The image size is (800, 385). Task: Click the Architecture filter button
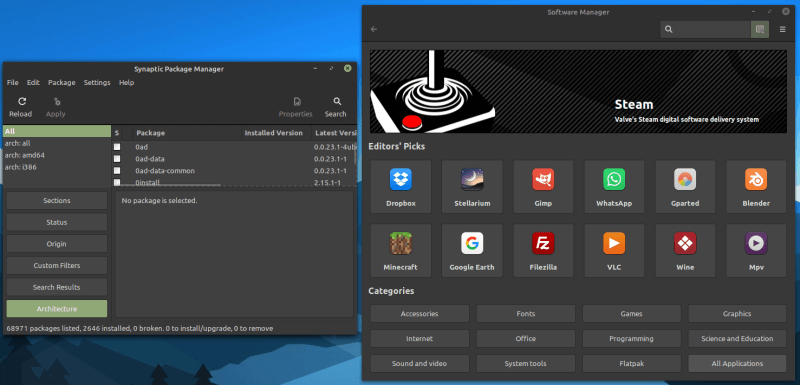click(x=57, y=309)
